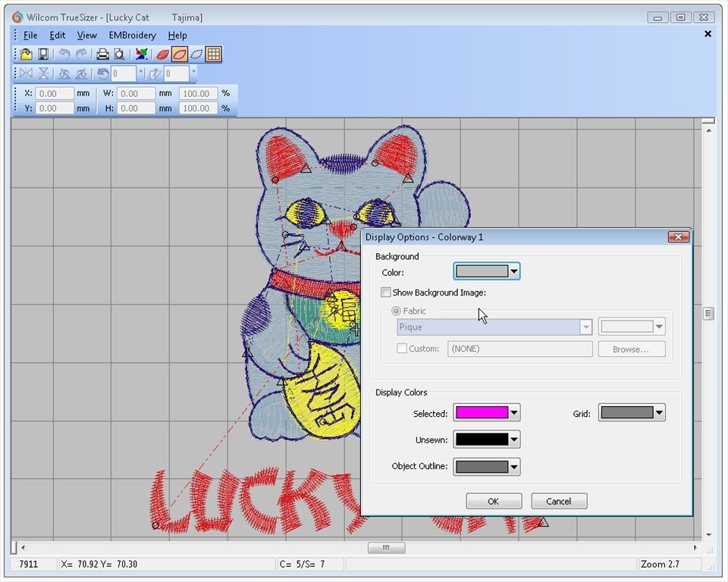Image resolution: width=728 pixels, height=582 pixels.
Task: Open the Edit menu
Action: point(58,36)
